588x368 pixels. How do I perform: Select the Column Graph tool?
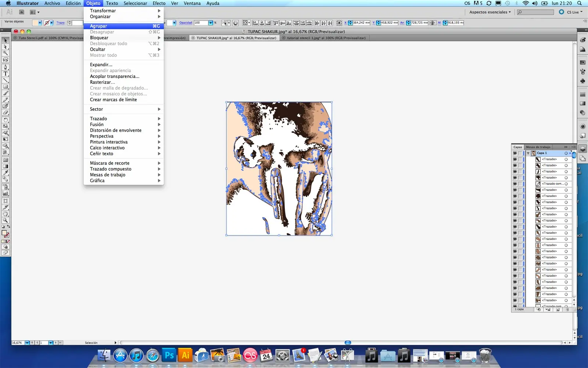click(6, 193)
